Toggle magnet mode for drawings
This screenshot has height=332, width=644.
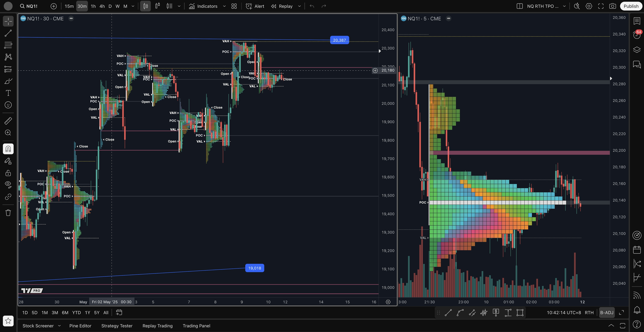[x=8, y=149]
